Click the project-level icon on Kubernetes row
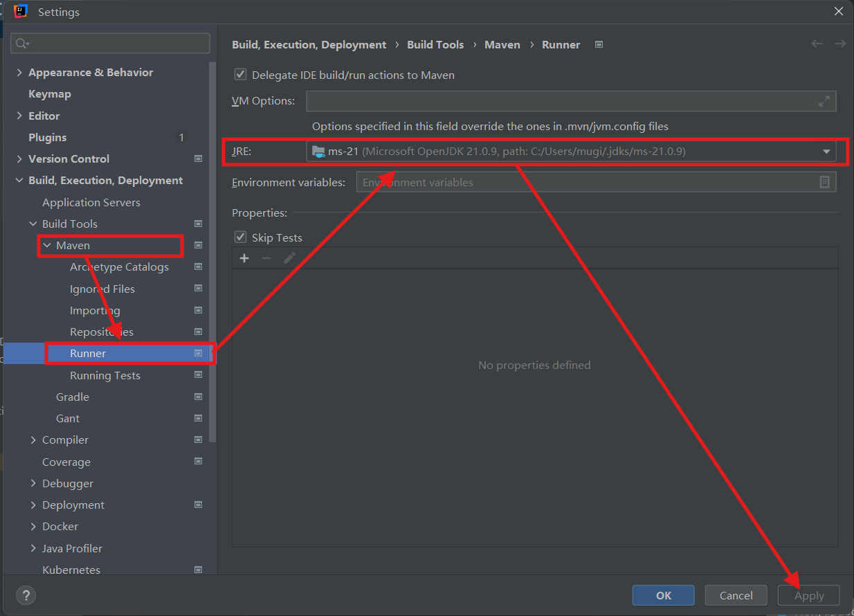 [x=199, y=570]
